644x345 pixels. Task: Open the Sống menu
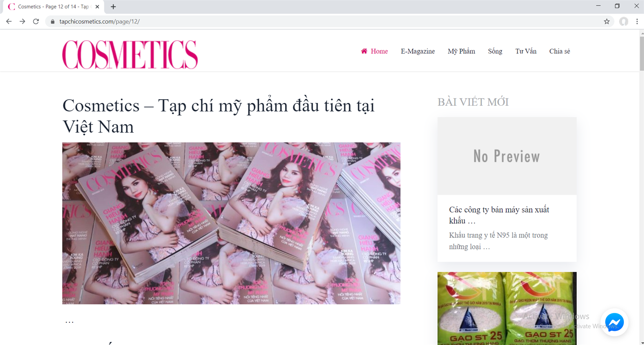coord(495,51)
